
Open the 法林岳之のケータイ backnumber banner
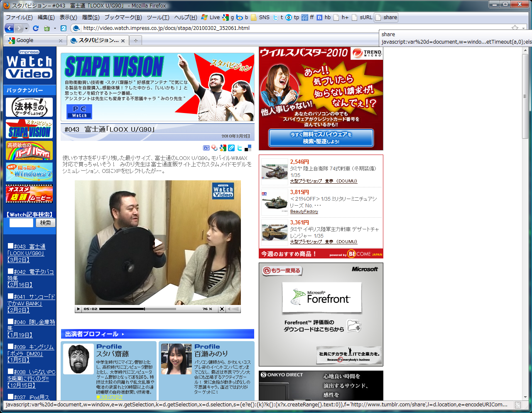pyautogui.click(x=29, y=107)
